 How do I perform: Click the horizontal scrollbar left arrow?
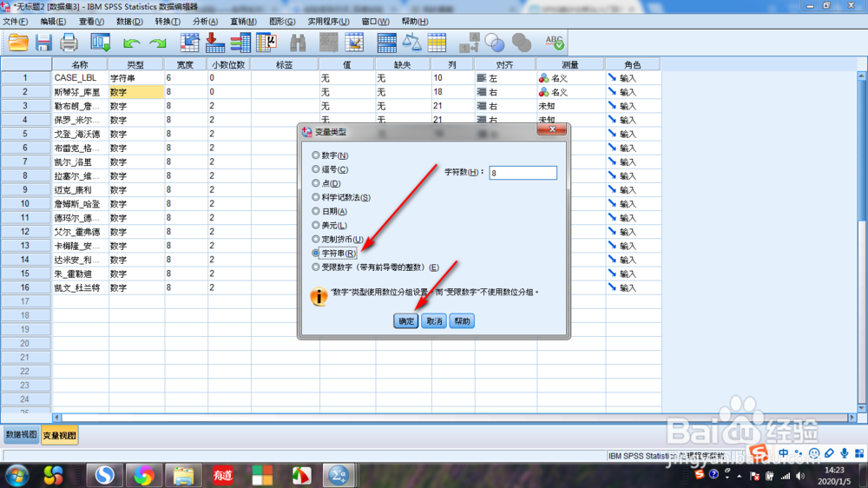coord(57,418)
